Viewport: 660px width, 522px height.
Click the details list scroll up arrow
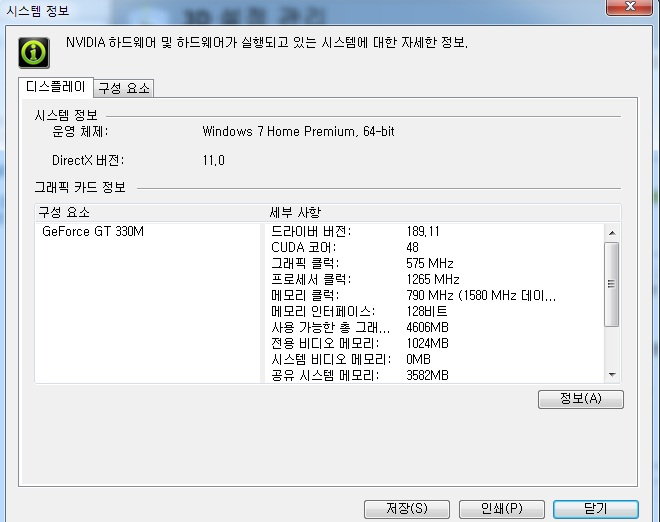[612, 233]
